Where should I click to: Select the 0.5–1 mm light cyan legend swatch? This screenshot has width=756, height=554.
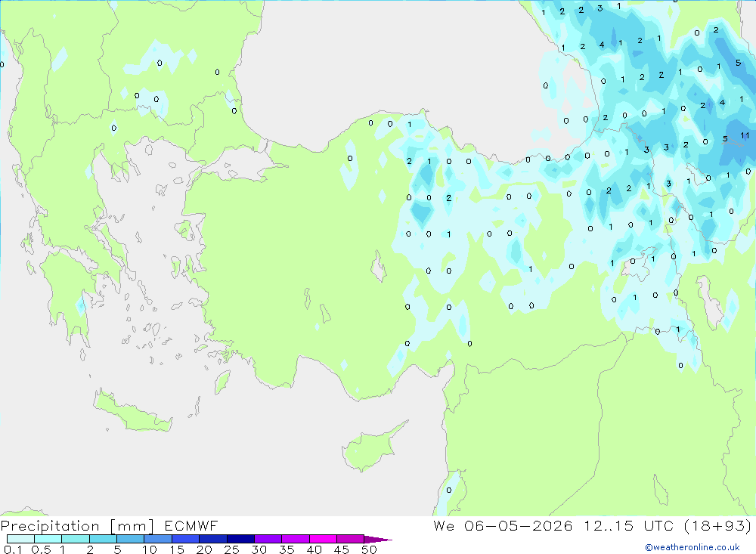(x=48, y=539)
